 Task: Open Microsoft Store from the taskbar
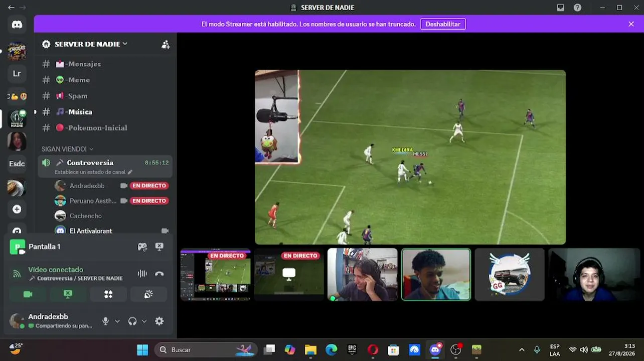point(394,349)
